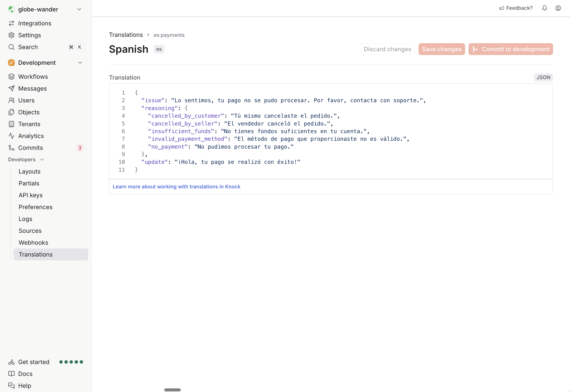Screen dimensions: 570x392
Task: Expand the Development environment selector
Action: [80, 63]
